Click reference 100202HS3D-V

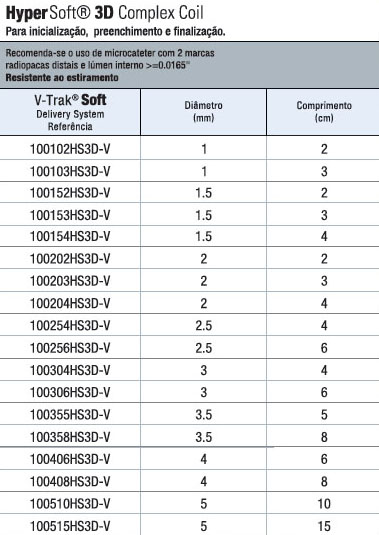pyautogui.click(x=70, y=259)
